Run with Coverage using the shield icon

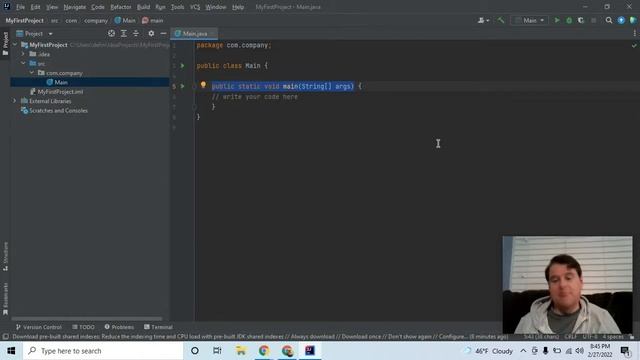click(x=581, y=20)
